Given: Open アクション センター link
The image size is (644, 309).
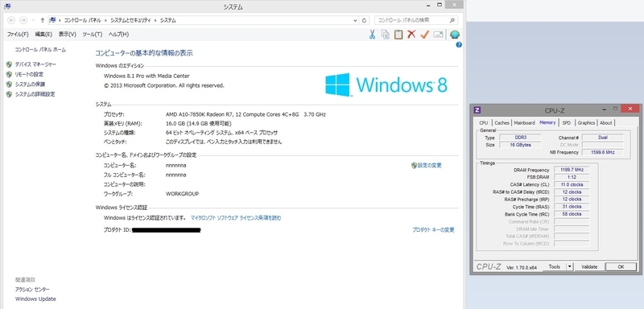Looking at the screenshot, I should (32, 290).
